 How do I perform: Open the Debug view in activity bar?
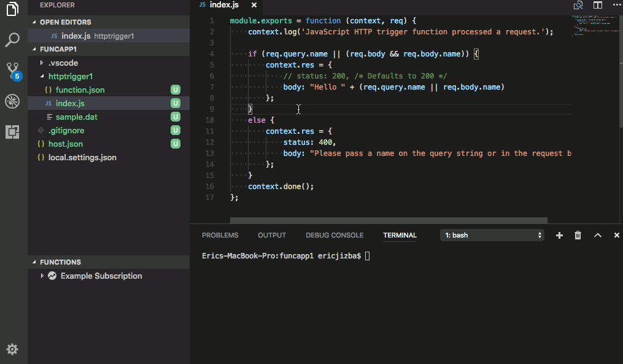(12, 101)
